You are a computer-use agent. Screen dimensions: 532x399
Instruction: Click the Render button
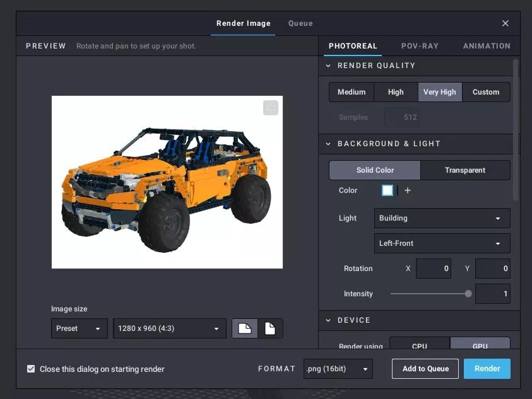(487, 369)
